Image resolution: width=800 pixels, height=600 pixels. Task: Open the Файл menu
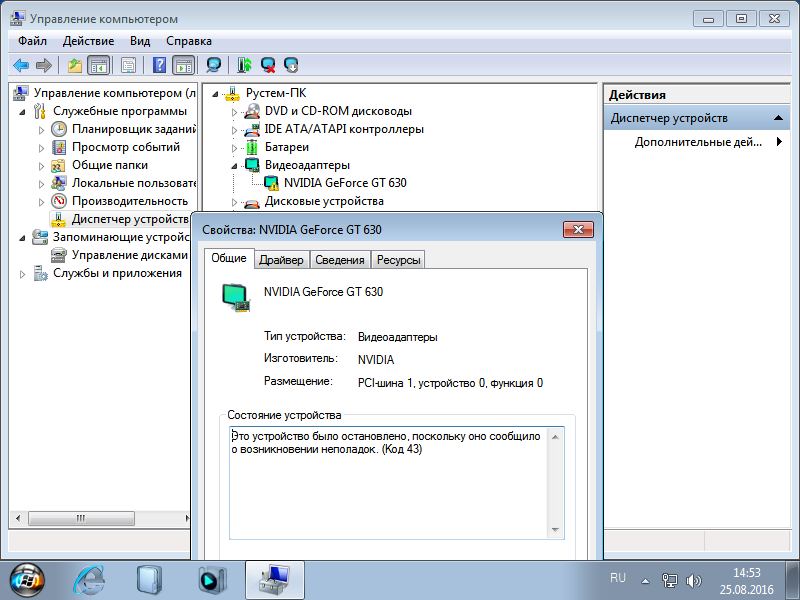pos(32,41)
